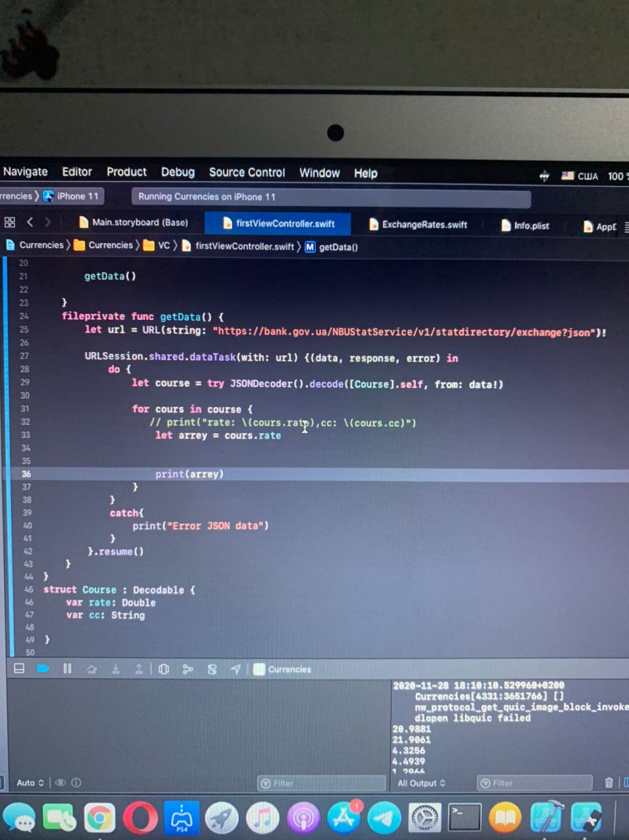Click the Step Into debug button
Image resolution: width=629 pixels, height=840 pixels.
115,669
